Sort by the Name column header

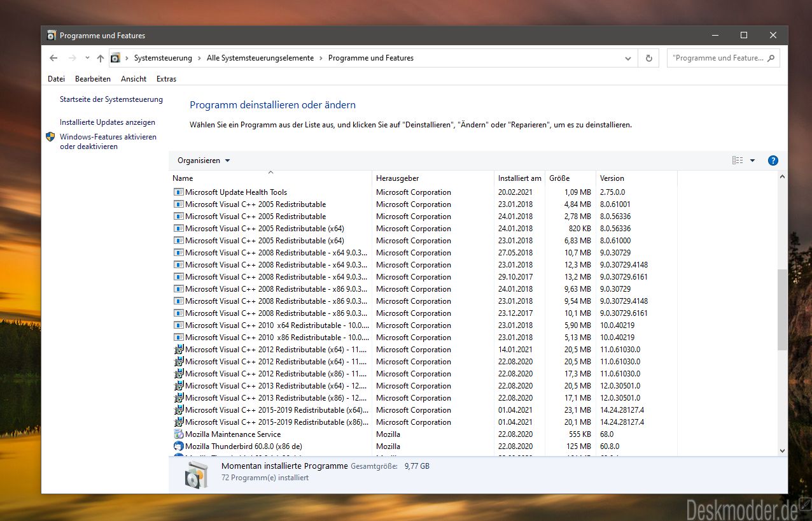pos(270,178)
